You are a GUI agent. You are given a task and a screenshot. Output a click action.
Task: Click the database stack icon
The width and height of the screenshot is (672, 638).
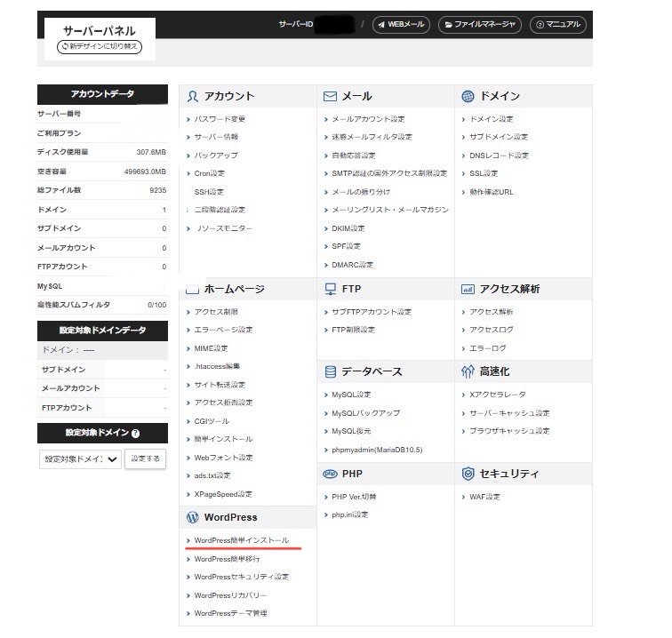pyautogui.click(x=330, y=371)
